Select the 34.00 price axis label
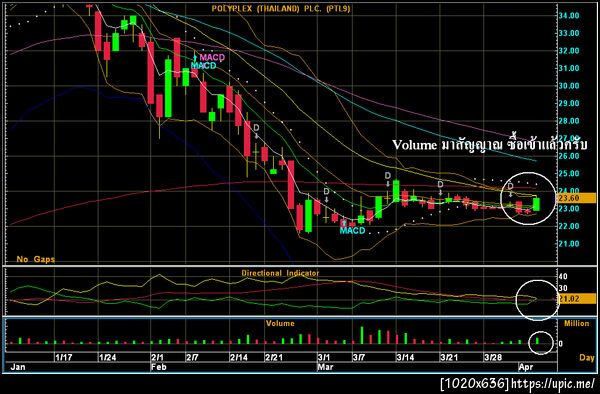This screenshot has height=394, width=600. click(x=569, y=16)
